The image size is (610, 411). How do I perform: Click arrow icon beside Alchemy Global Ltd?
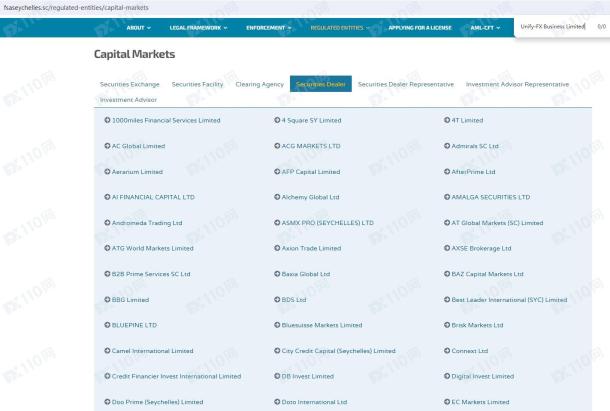coord(277,197)
